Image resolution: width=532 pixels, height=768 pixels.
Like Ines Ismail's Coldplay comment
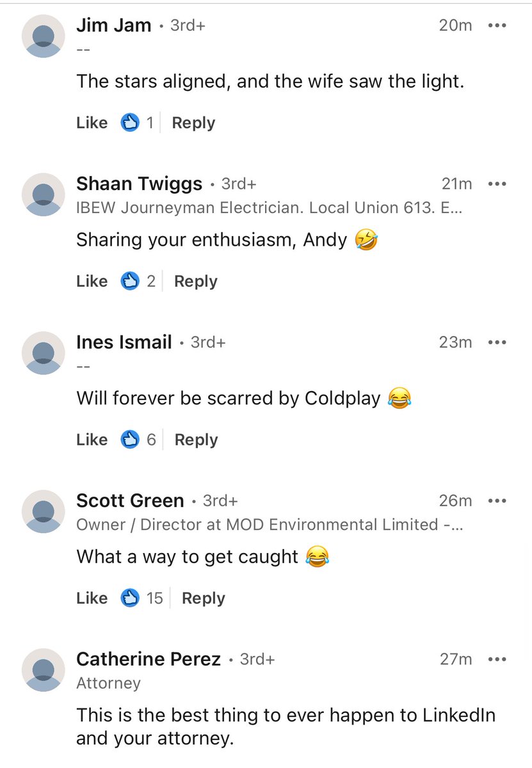[x=92, y=440]
